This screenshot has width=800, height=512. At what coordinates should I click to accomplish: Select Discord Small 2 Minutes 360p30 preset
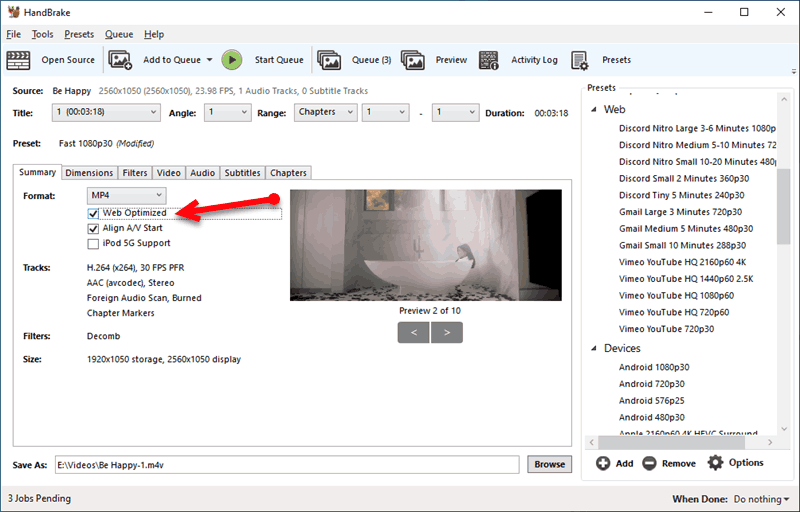684,178
